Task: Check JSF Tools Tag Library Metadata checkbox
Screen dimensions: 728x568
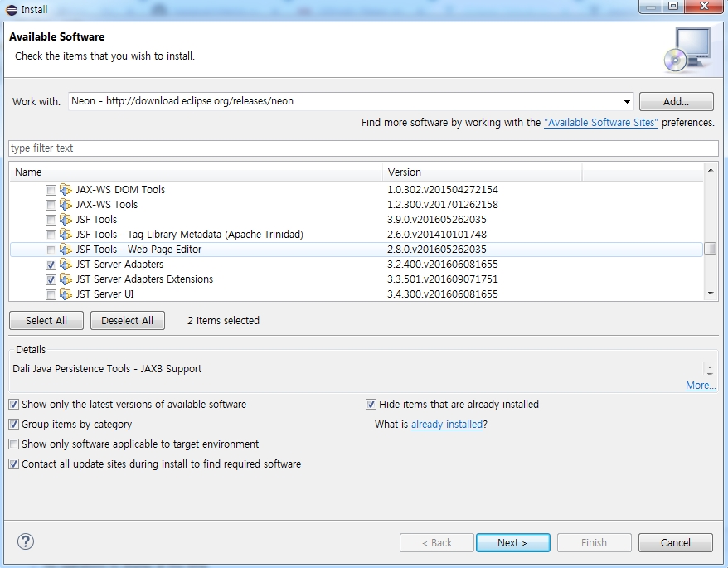Action: [x=51, y=235]
